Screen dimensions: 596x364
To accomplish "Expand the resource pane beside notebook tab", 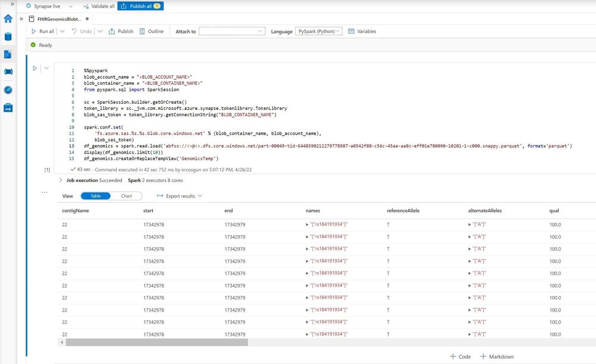I will pos(21,18).
